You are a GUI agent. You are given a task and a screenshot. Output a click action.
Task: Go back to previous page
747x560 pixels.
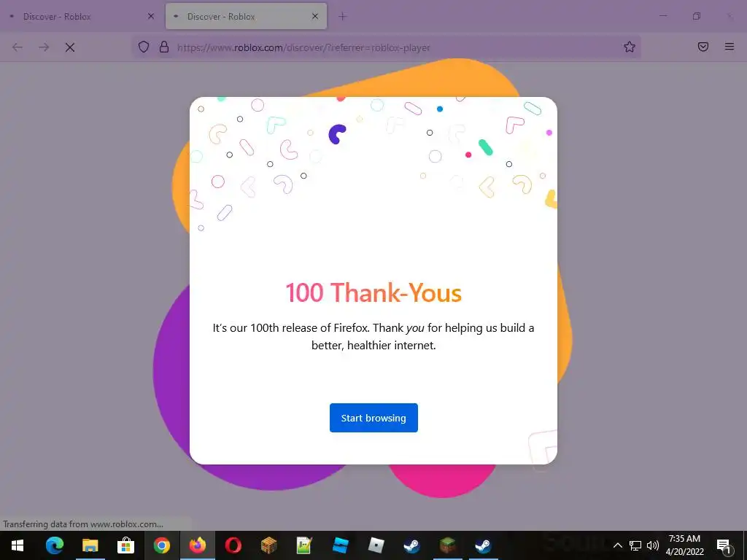(x=18, y=47)
